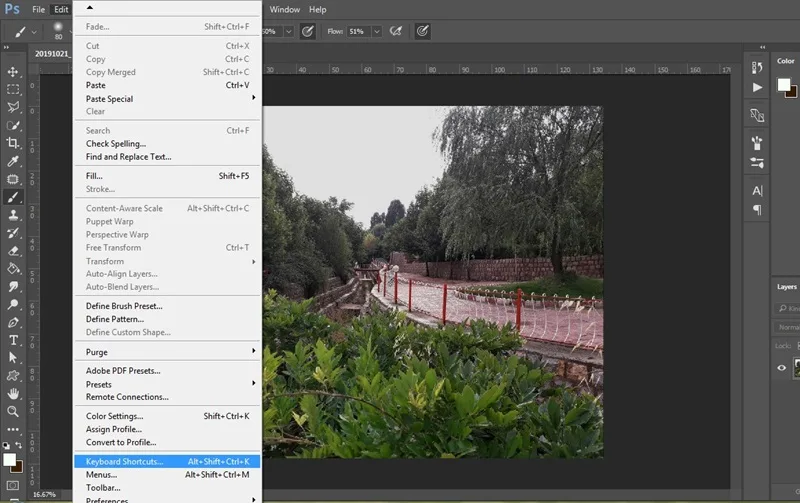Switch to the Layers panel tab

pos(786,287)
